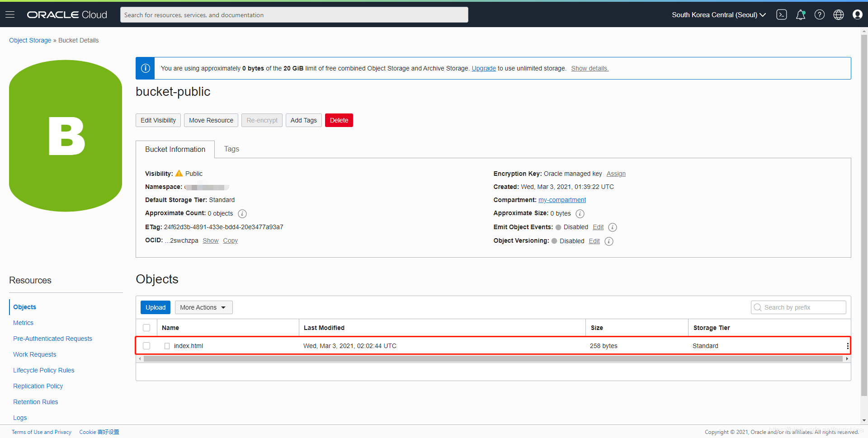Open Pre-Authenticated Requests
This screenshot has height=438, width=868.
tap(52, 339)
